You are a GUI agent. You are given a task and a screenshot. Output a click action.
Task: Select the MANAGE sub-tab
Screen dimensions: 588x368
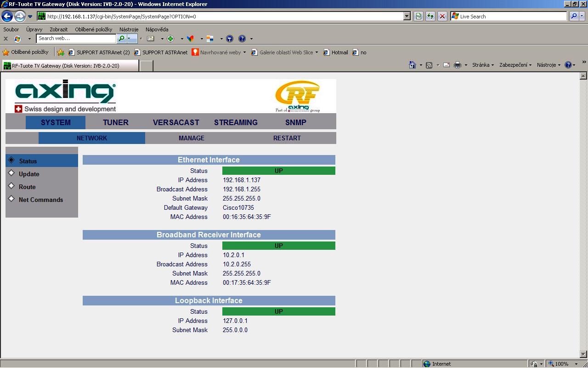[x=192, y=138]
